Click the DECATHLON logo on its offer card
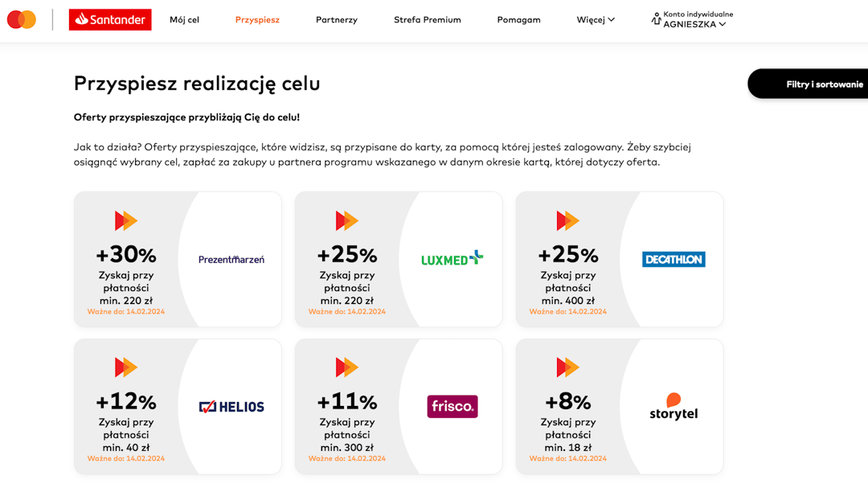Image resolution: width=868 pixels, height=484 pixels. 674,259
